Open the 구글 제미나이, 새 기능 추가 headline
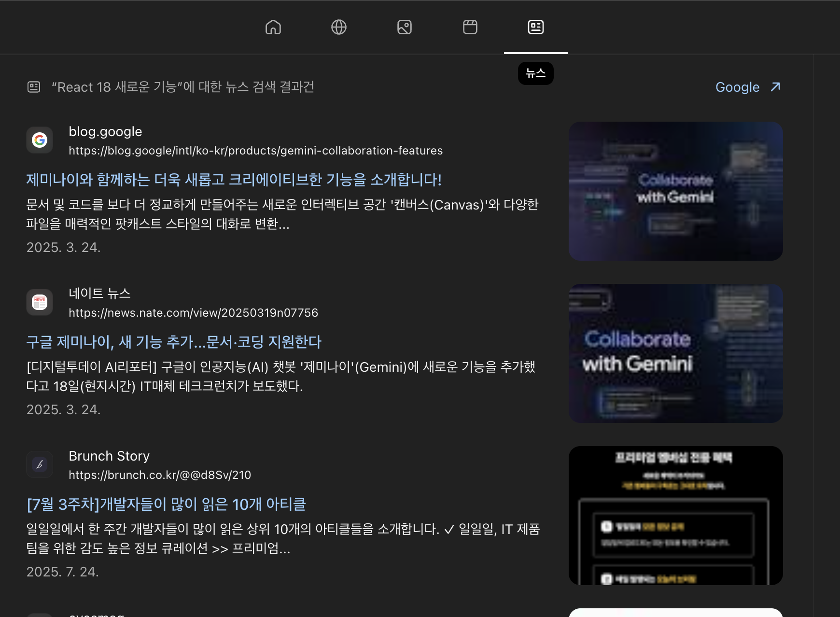This screenshot has width=840, height=617. [x=174, y=342]
